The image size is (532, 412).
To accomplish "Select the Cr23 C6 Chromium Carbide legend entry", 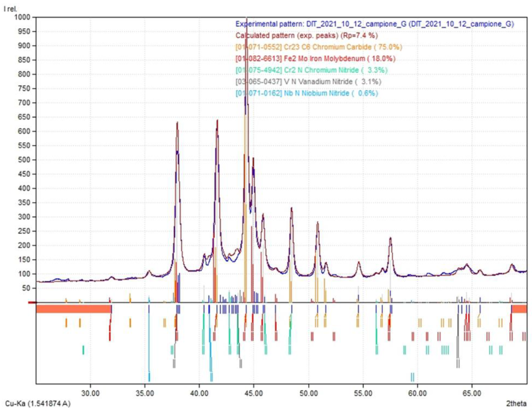I will pos(319,47).
